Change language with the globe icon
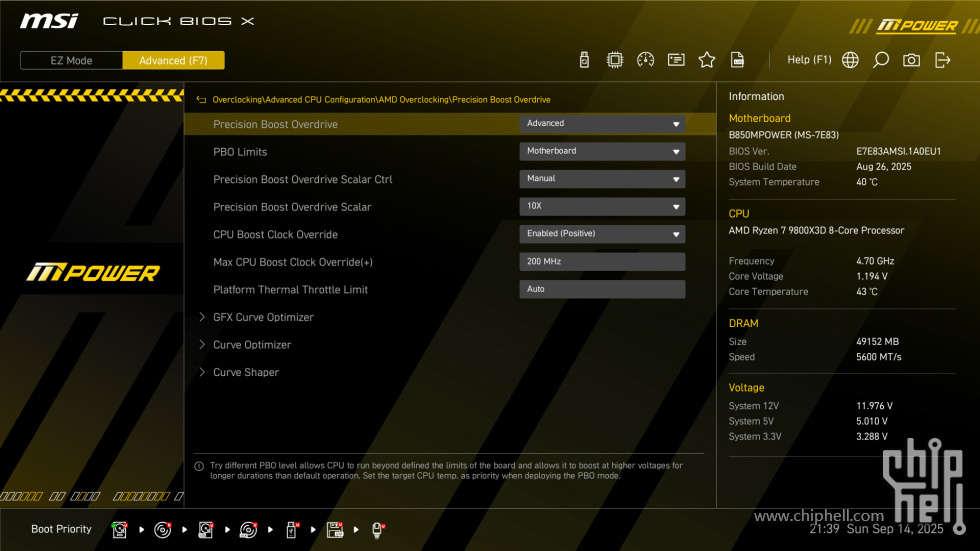 [850, 60]
